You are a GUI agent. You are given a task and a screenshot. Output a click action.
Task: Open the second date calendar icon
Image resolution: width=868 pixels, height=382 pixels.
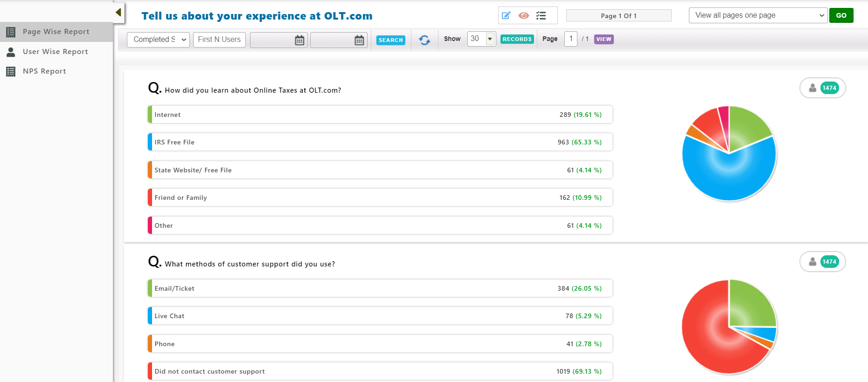[x=359, y=40]
